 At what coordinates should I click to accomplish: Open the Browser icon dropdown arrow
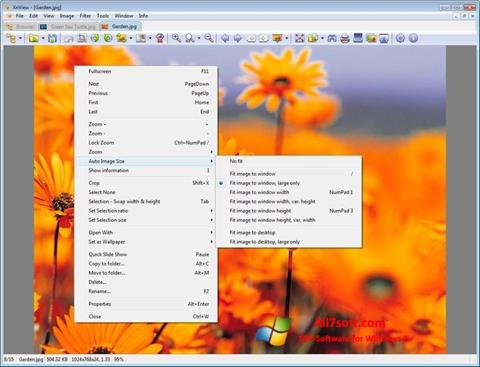coord(20,38)
